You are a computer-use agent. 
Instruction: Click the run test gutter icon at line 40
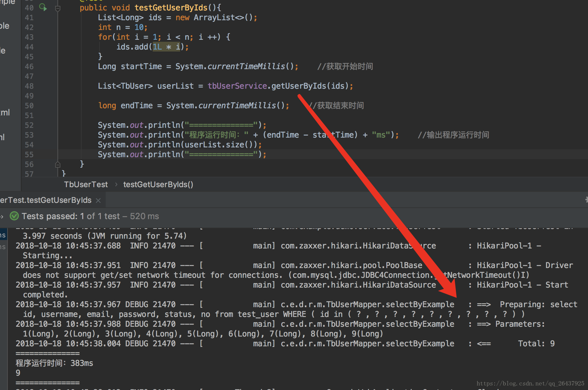point(43,7)
